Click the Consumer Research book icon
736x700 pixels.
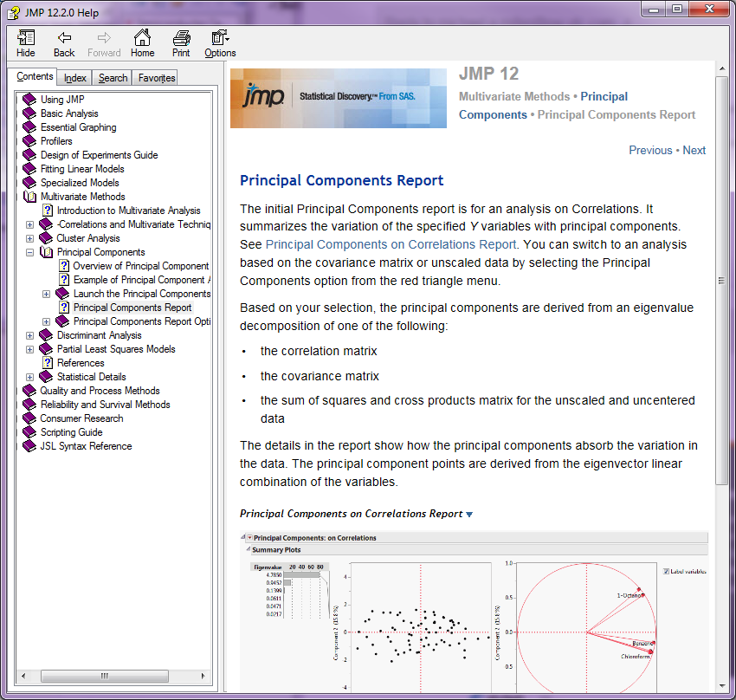[29, 418]
